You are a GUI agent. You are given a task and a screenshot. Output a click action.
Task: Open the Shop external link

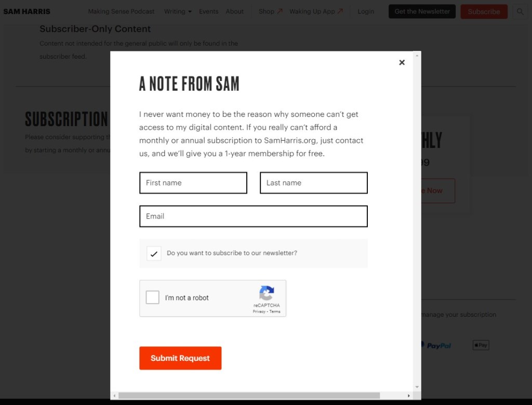click(x=270, y=11)
